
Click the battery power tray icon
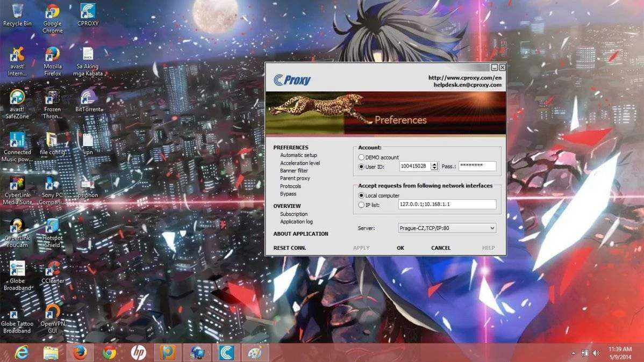[x=585, y=353]
